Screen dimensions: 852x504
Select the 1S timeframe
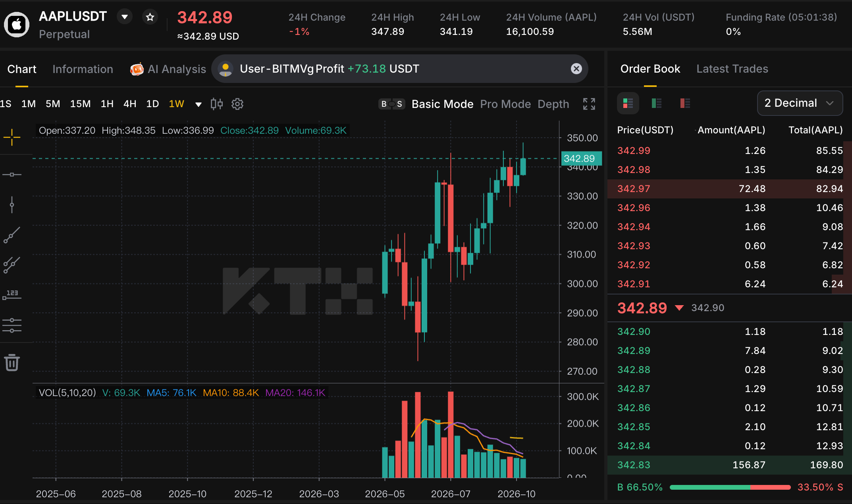pos(6,104)
